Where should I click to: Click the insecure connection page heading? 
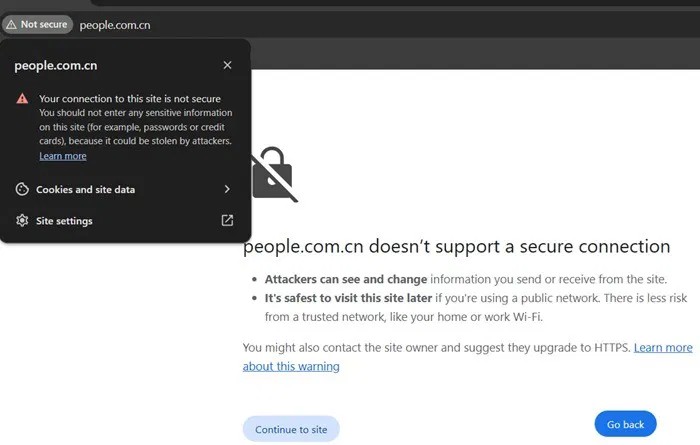pyautogui.click(x=456, y=246)
